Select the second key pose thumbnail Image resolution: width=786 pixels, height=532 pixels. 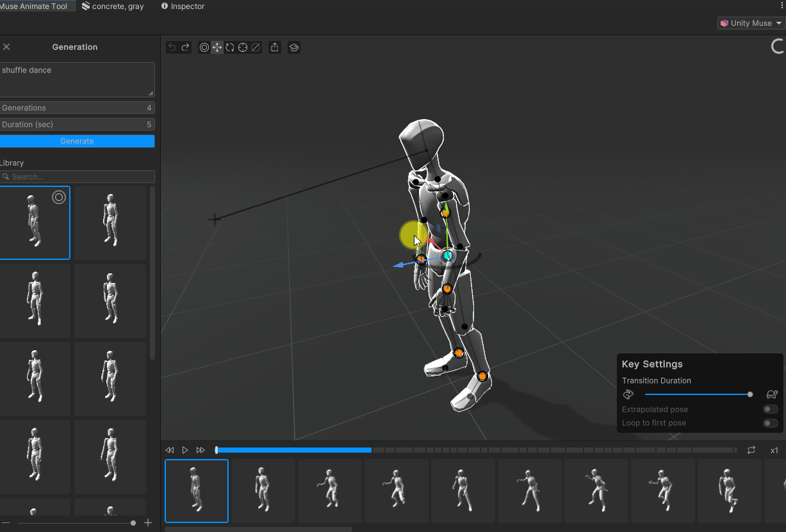(x=263, y=491)
